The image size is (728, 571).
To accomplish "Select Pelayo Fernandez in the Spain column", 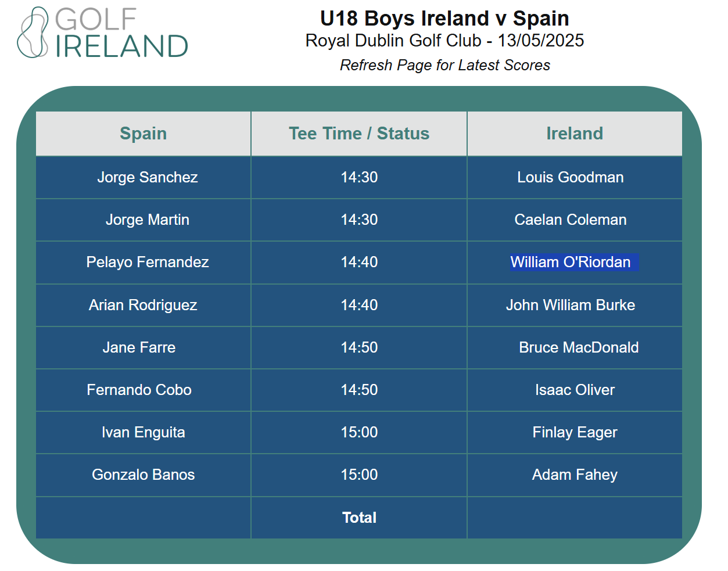I will [148, 262].
